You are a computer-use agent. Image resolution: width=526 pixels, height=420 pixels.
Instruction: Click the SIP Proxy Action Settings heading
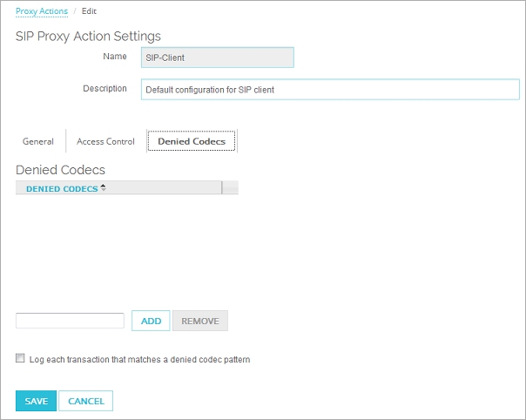(88, 36)
